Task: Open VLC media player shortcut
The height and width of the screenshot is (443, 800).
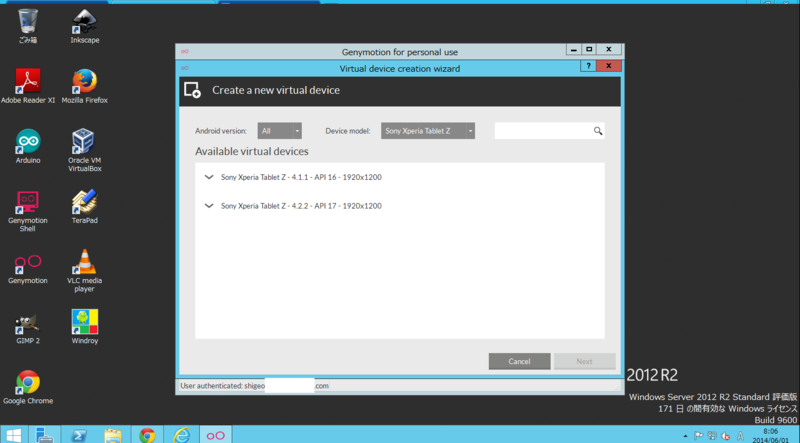Action: tap(85, 270)
